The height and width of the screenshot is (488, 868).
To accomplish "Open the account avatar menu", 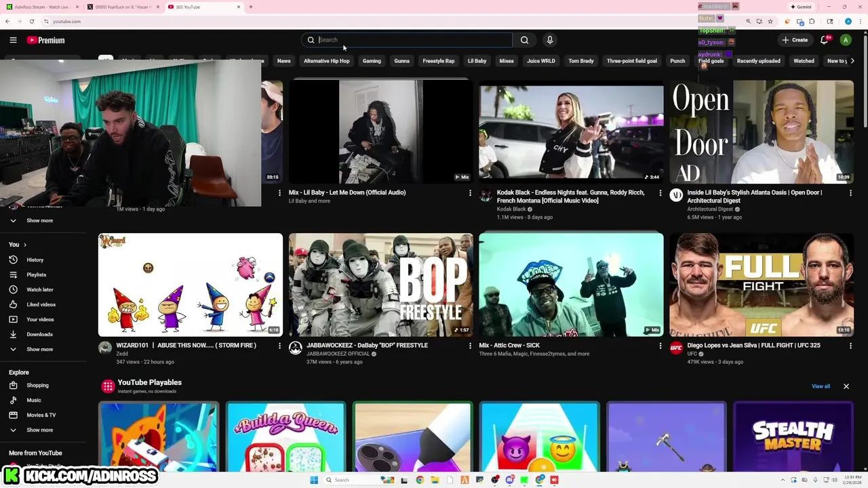I will click(846, 40).
